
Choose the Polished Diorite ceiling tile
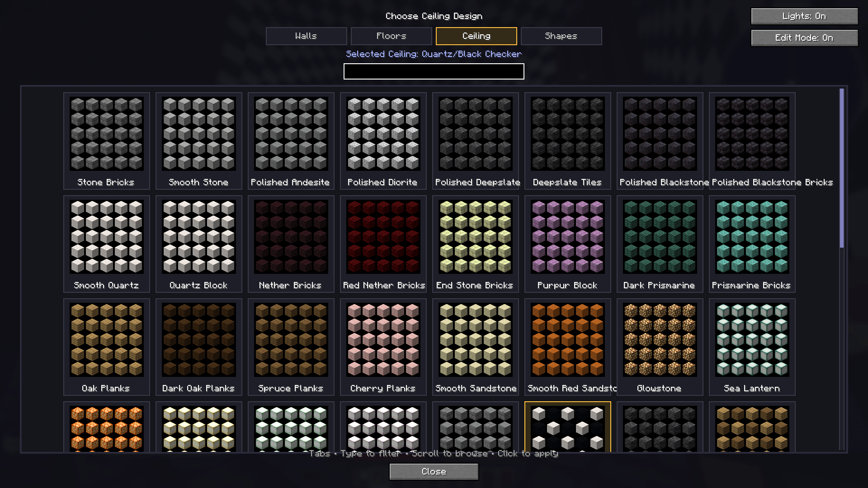[x=383, y=141]
